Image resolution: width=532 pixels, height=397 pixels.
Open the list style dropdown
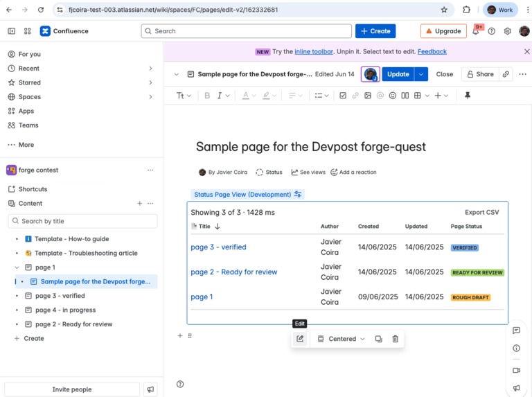click(321, 96)
